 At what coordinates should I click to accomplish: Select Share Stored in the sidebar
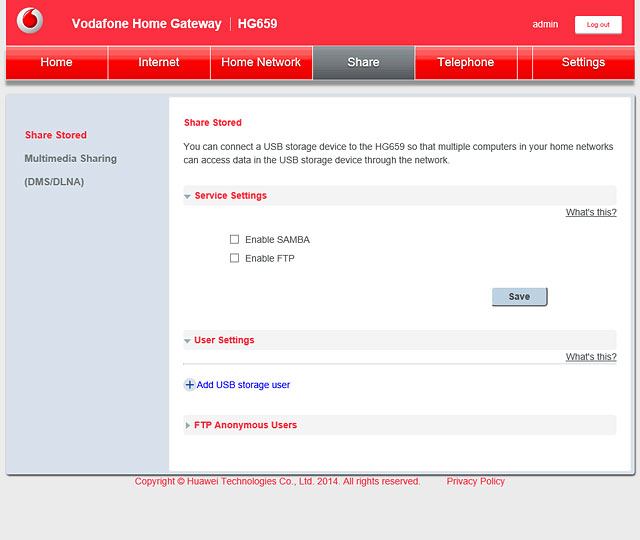[x=56, y=135]
